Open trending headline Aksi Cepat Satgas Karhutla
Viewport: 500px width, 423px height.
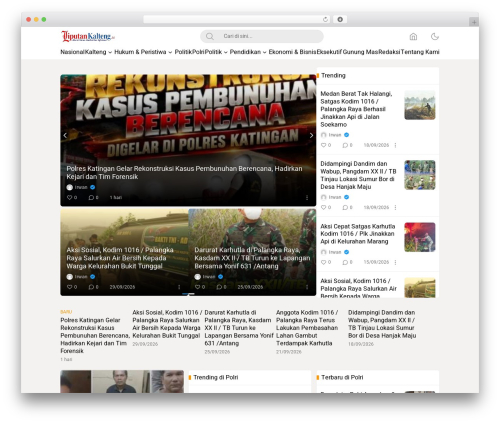(358, 234)
